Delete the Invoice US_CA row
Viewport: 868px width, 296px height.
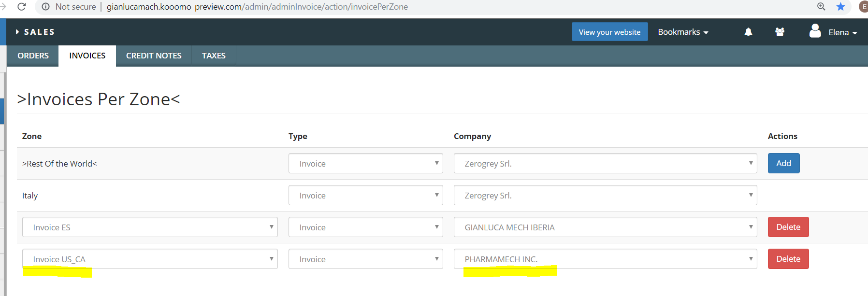click(788, 259)
